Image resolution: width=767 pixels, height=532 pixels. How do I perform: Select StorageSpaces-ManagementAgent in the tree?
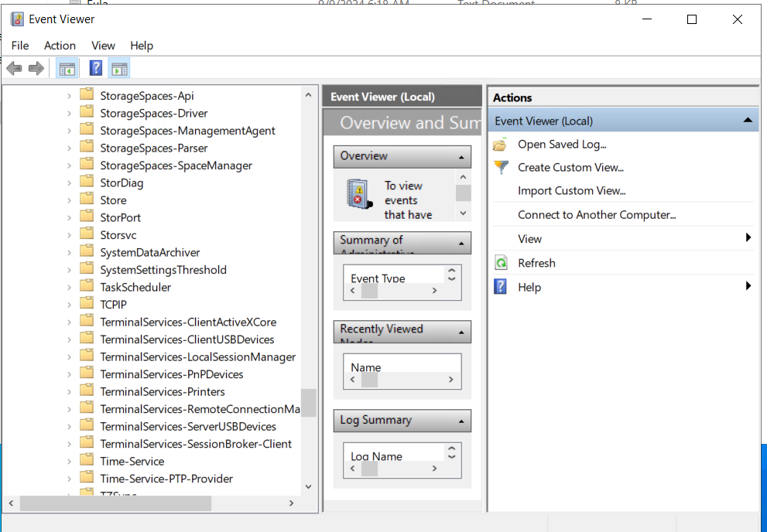coord(187,131)
